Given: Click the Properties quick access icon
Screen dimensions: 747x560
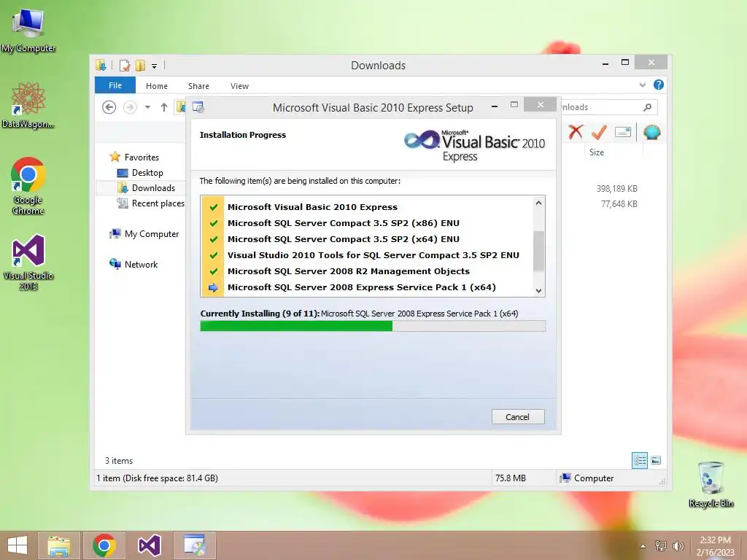Looking at the screenshot, I should [x=125, y=65].
